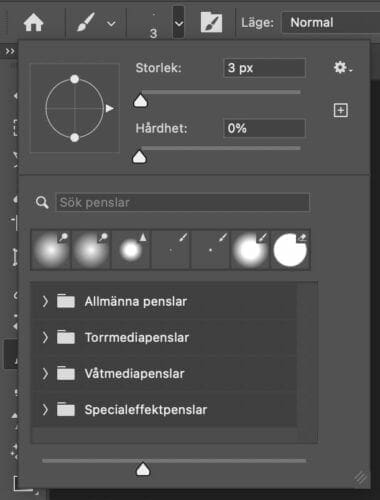Select the hard round eraser recent brush
Viewport: 380px width, 500px height.
coord(290,250)
